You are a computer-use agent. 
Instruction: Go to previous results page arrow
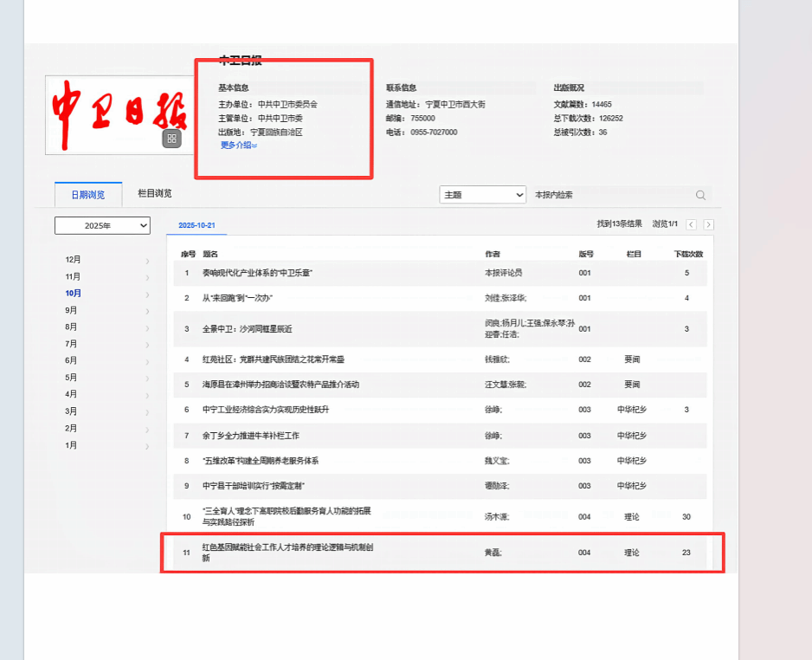[692, 224]
